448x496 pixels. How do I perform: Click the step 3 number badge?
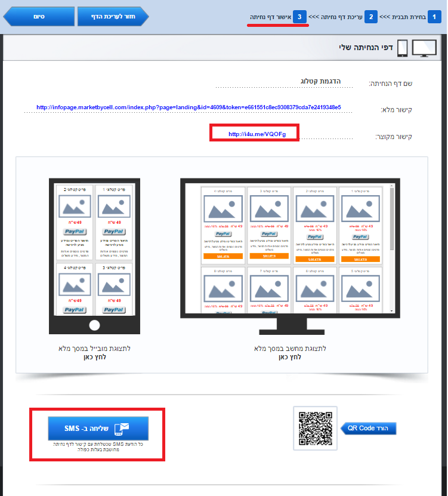click(299, 16)
